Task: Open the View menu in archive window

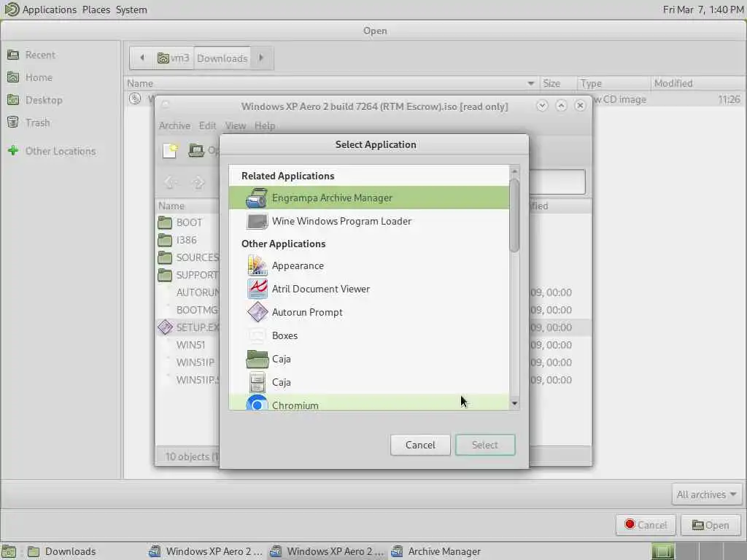Action: tap(236, 125)
